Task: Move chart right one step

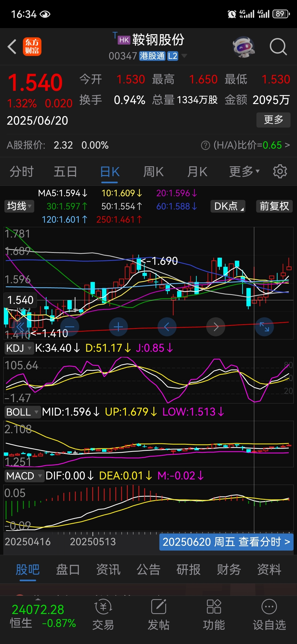Action: [x=216, y=327]
